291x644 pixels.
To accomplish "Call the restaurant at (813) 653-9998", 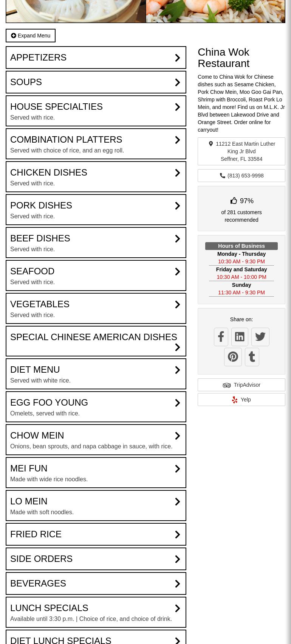I will [245, 176].
